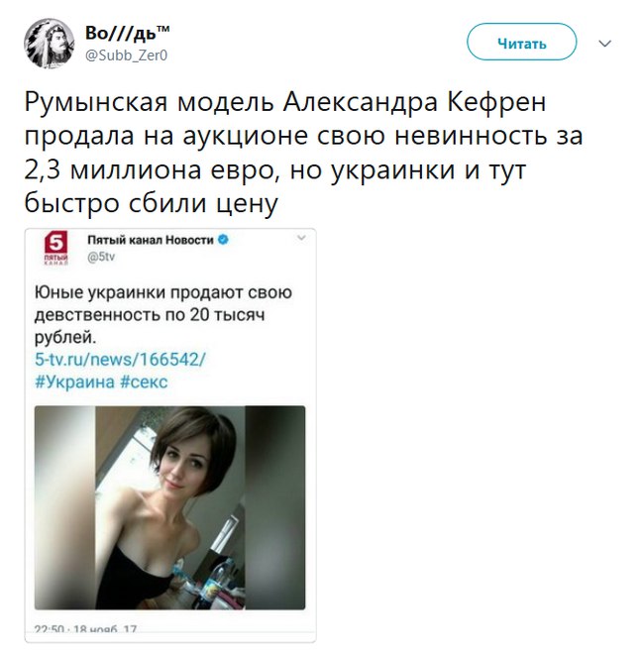Click the Пятый канал logo icon
The width and height of the screenshot is (644, 655).
point(55,248)
